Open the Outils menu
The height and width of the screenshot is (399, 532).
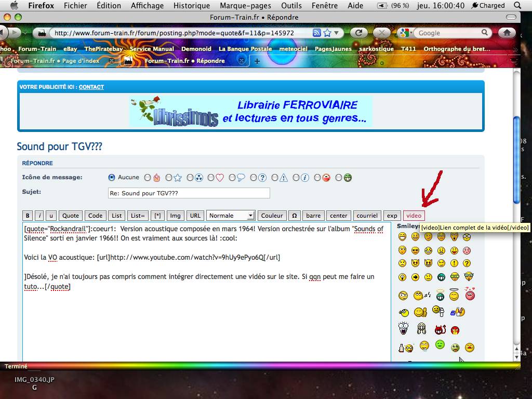(x=291, y=5)
